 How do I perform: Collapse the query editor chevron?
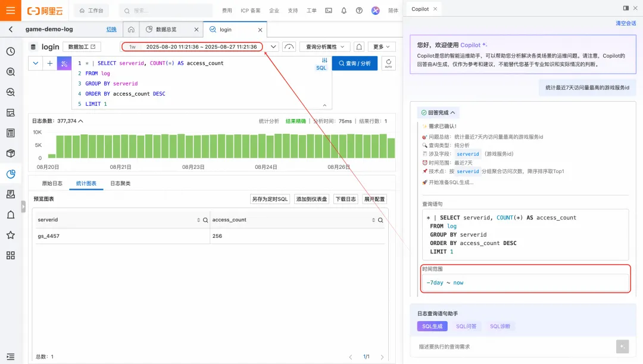[x=324, y=105]
